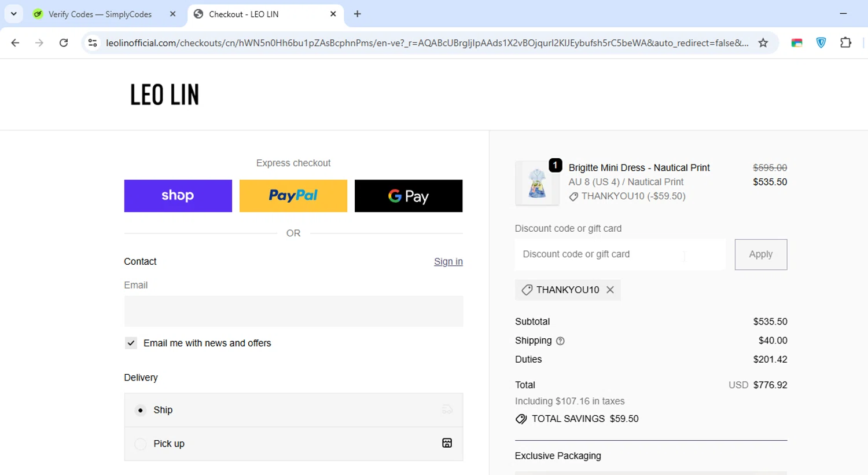Apply the discount code
The image size is (868, 475).
tap(761, 254)
